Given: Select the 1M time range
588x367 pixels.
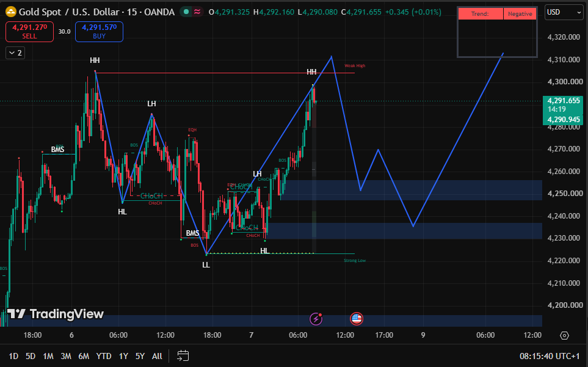Looking at the screenshot, I should 48,356.
